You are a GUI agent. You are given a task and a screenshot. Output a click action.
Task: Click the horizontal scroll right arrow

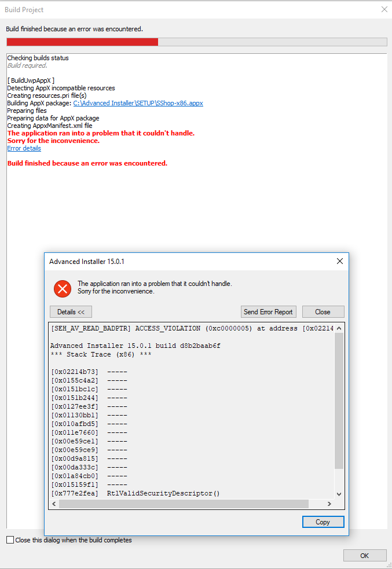[329, 504]
